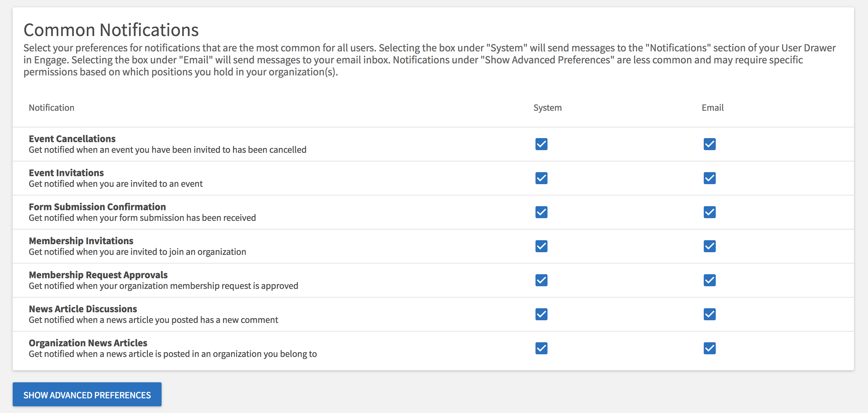Uncheck System box for Membership Invitations
This screenshot has width=868, height=413.
click(541, 246)
